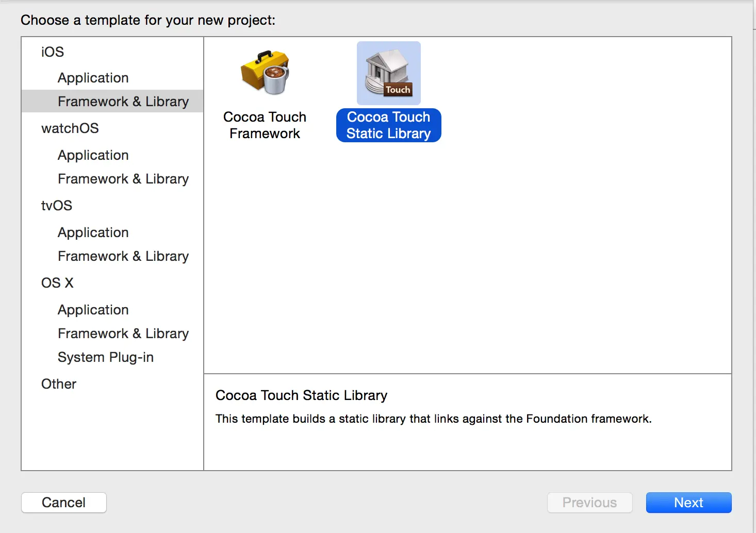Click the description title Cocoa Touch Static Library
The height and width of the screenshot is (533, 756).
pyautogui.click(x=302, y=395)
